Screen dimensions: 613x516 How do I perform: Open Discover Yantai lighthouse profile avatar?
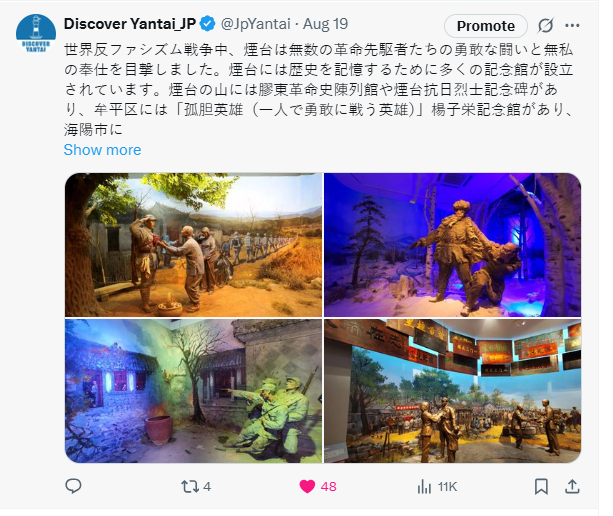pos(36,33)
